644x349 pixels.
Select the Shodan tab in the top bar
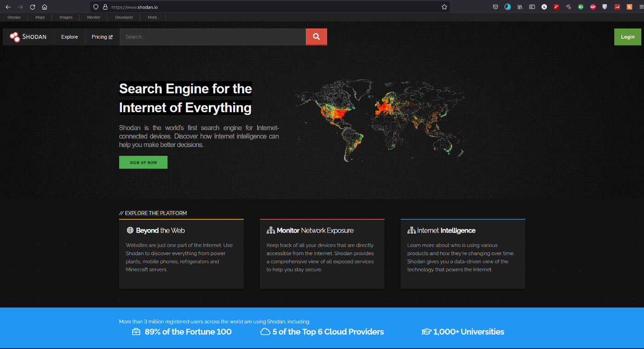point(14,17)
